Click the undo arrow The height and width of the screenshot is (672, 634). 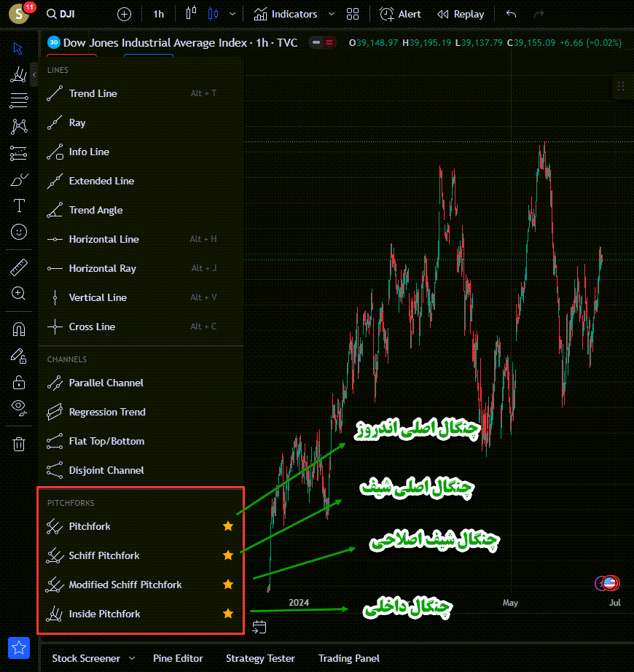coord(511,14)
